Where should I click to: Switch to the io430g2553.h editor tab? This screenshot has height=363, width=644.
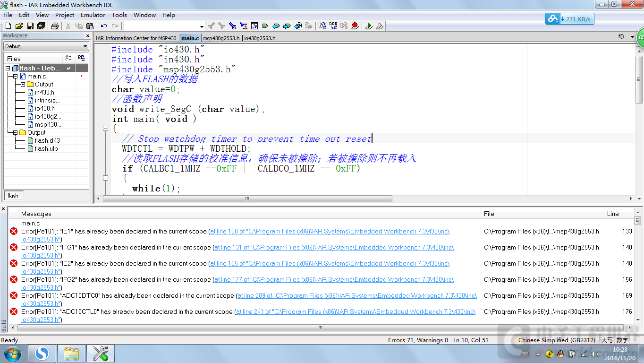(x=260, y=38)
